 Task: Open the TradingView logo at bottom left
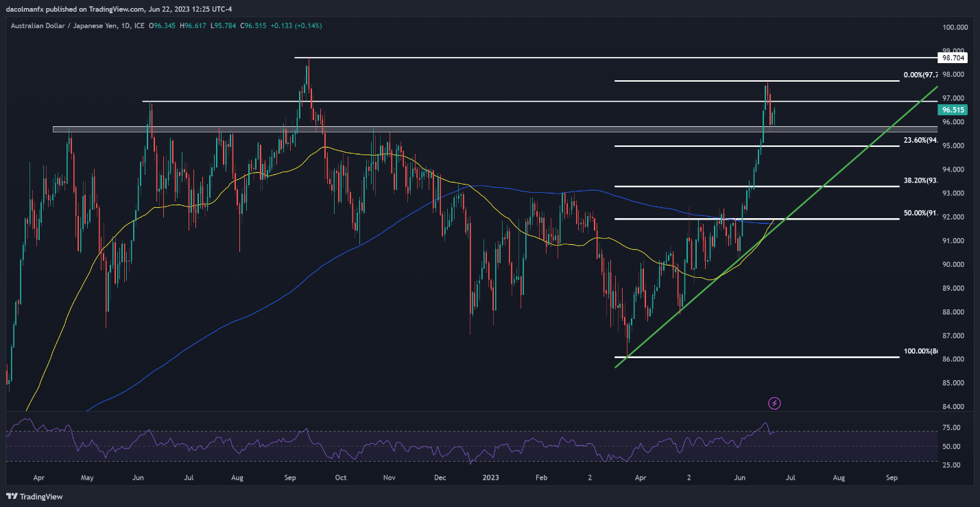33,496
